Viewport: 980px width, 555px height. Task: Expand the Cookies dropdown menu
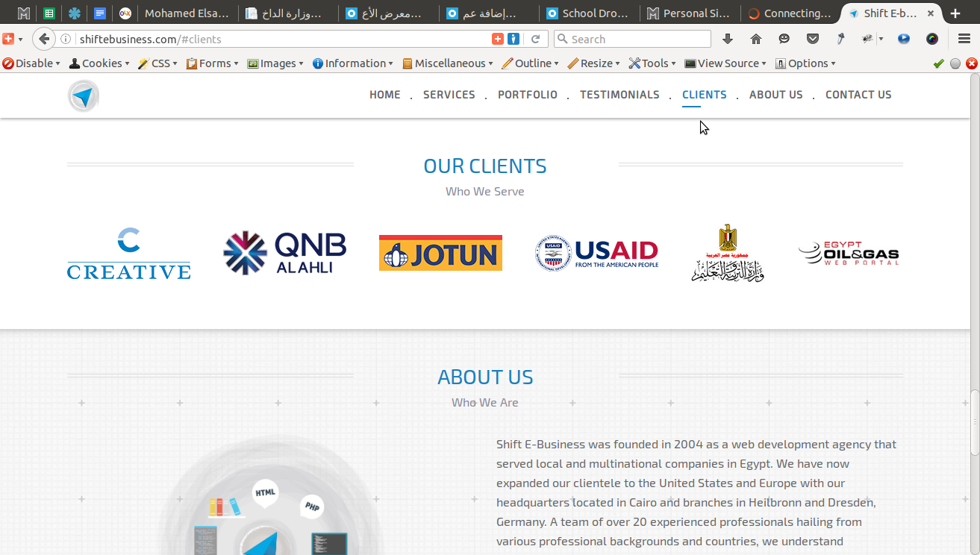pos(99,63)
